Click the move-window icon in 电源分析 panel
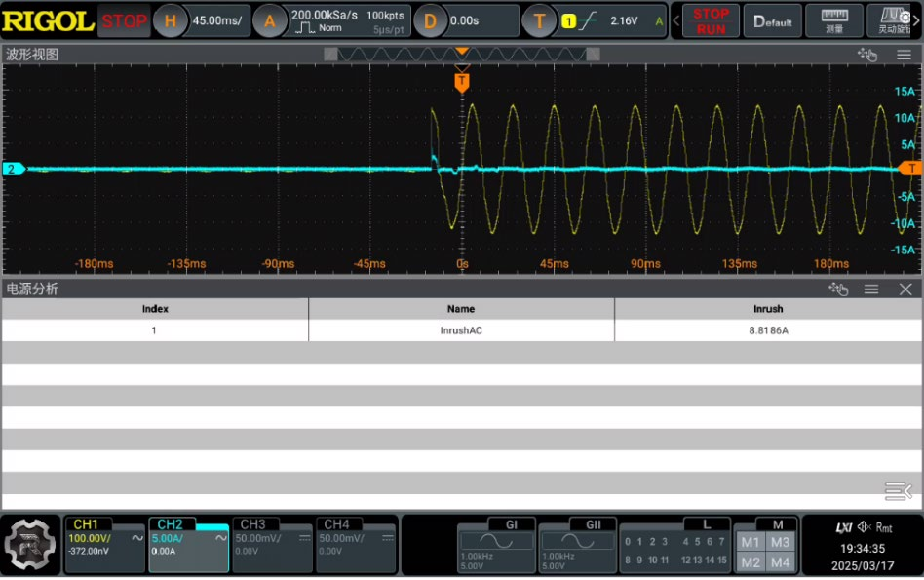 838,289
